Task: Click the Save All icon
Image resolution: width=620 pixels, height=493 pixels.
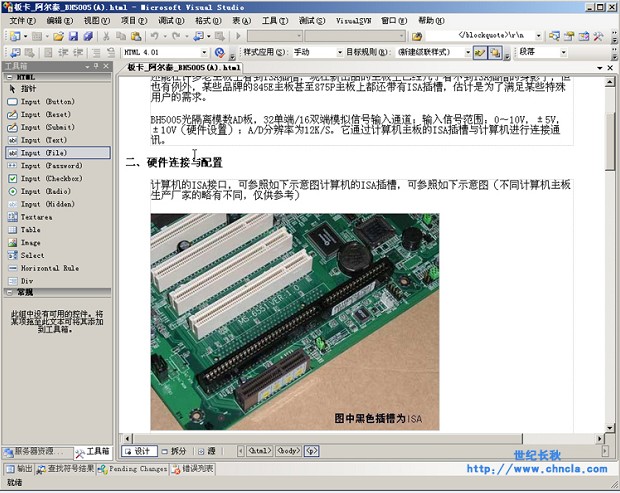Action: (88, 36)
